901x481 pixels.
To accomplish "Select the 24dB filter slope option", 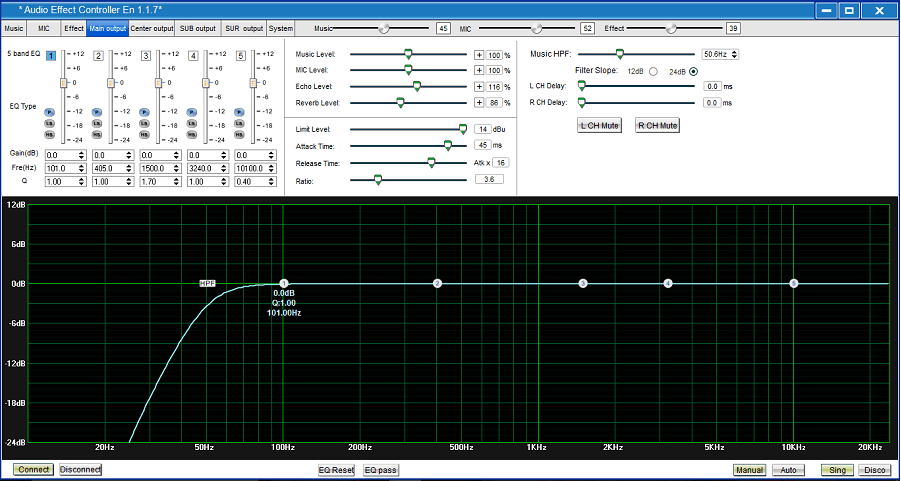I will (x=693, y=71).
